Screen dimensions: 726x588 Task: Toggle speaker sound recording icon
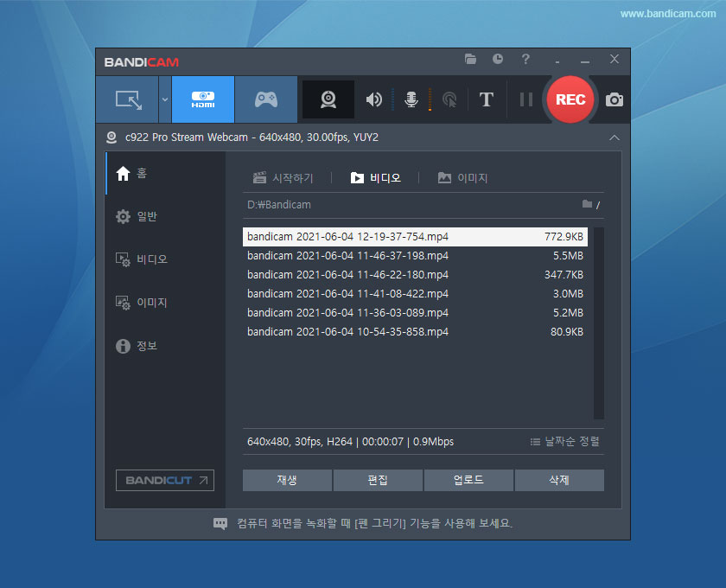click(373, 99)
